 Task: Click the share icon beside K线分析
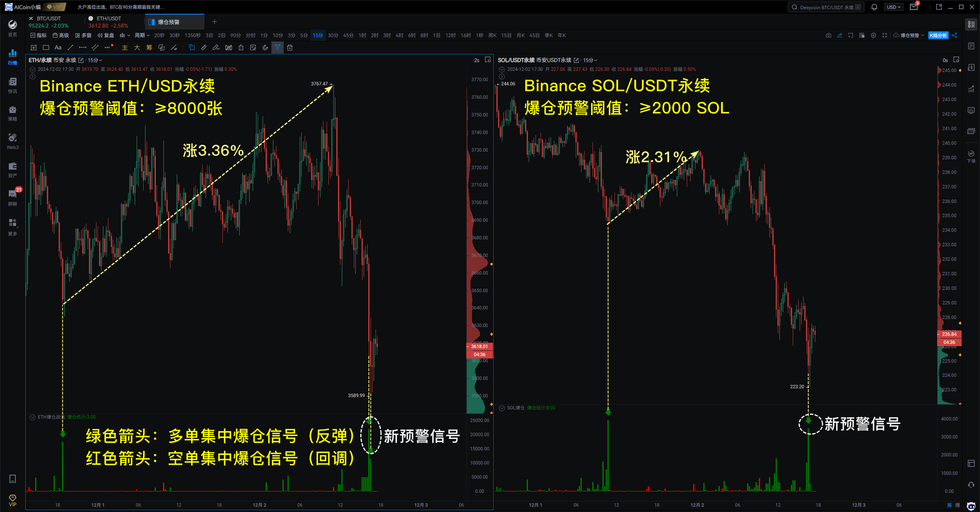955,35
